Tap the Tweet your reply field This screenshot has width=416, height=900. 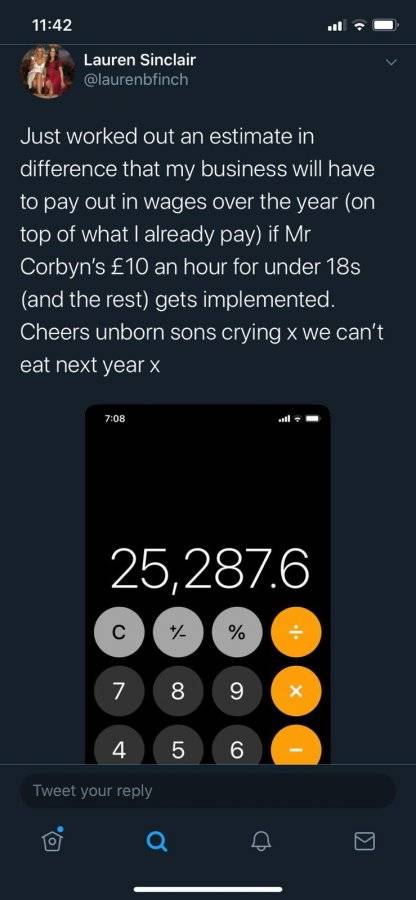tap(208, 790)
